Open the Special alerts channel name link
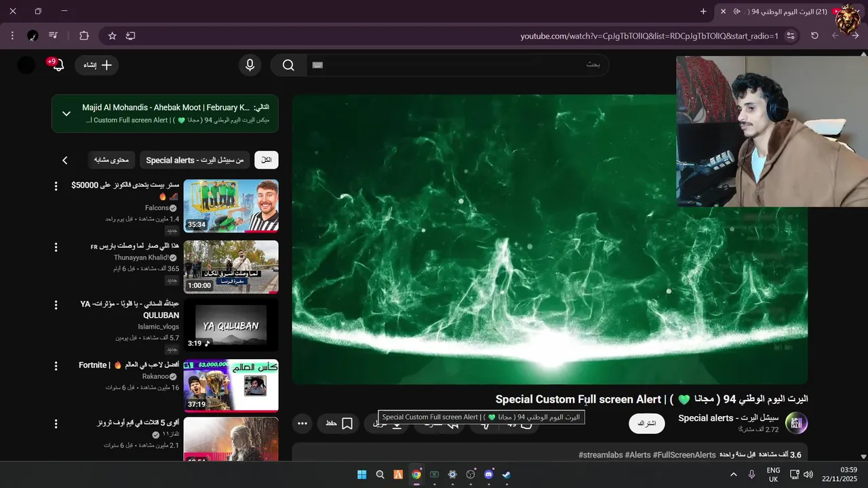Screen dimensions: 868x488 point(728,418)
